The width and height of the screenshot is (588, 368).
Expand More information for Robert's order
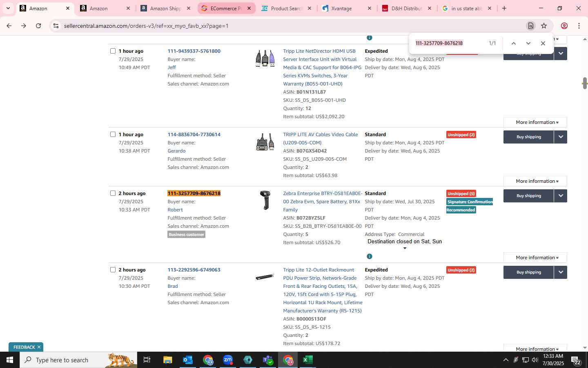[535, 258]
